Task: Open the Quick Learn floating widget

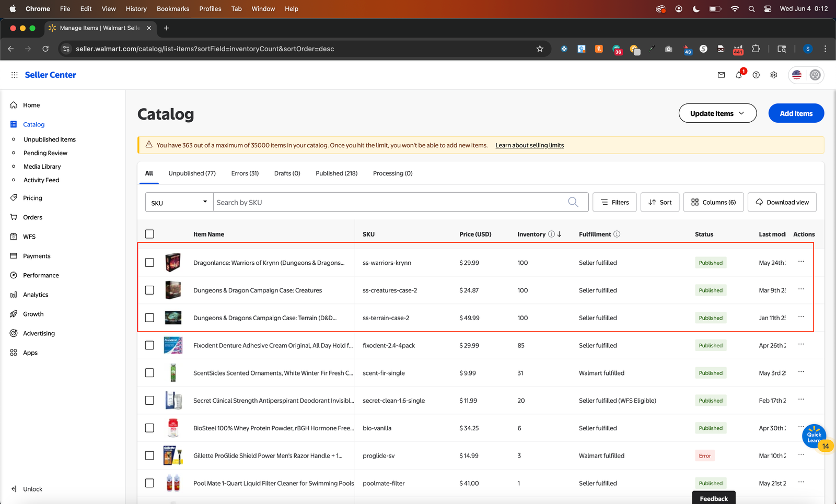Action: (814, 436)
